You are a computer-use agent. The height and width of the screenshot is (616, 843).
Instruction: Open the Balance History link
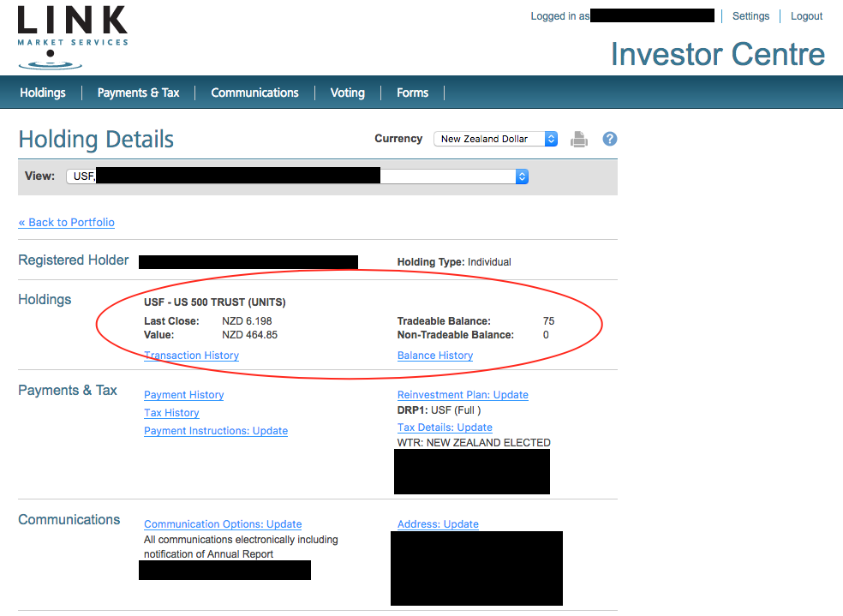pyautogui.click(x=435, y=356)
